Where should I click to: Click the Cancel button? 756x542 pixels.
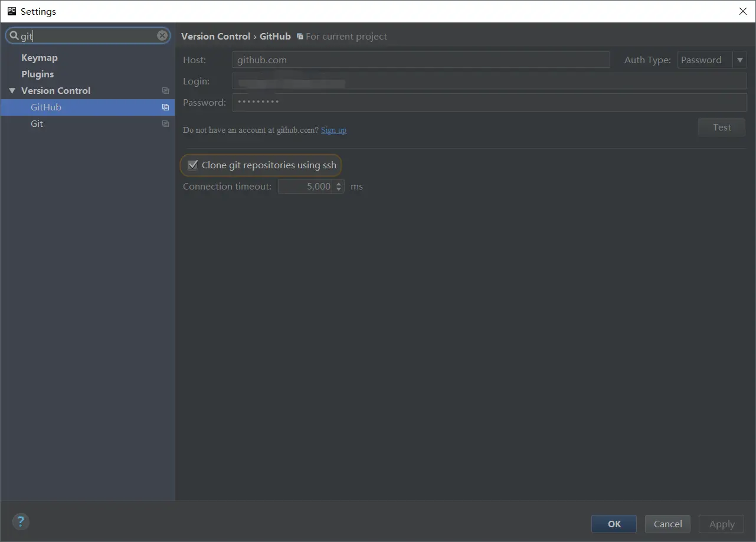click(x=667, y=524)
